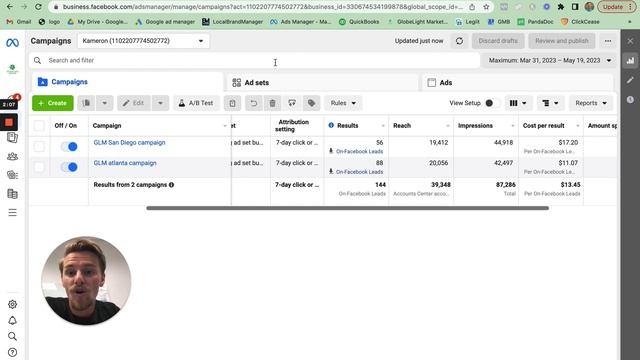Open the three-dot more options menu
Image resolution: width=640 pixels, height=360 pixels.
pyautogui.click(x=608, y=41)
